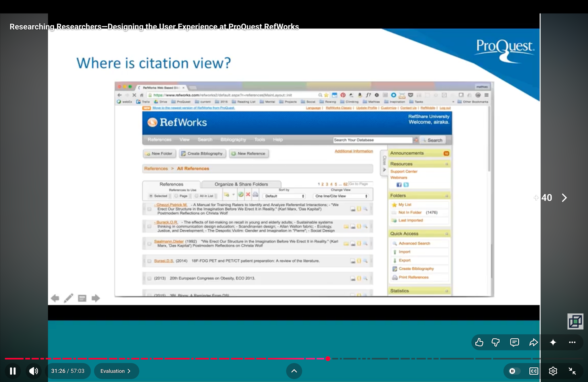This screenshot has width=588, height=382.
Task: Collapse the Folders panel
Action: (446, 196)
